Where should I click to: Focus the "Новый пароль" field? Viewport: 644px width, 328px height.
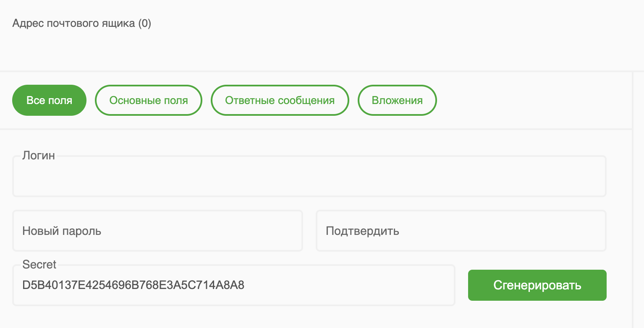(157, 230)
